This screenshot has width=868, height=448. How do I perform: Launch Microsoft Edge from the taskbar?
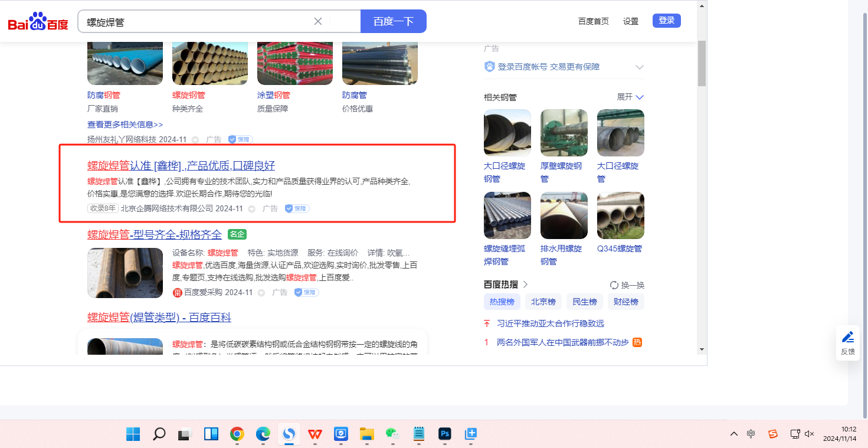point(263,434)
